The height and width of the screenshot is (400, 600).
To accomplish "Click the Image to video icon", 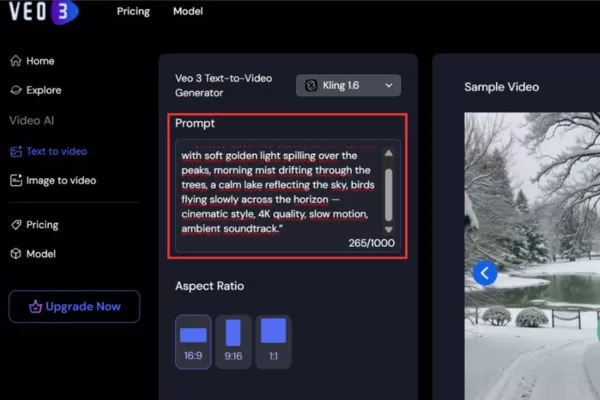I will (x=16, y=180).
